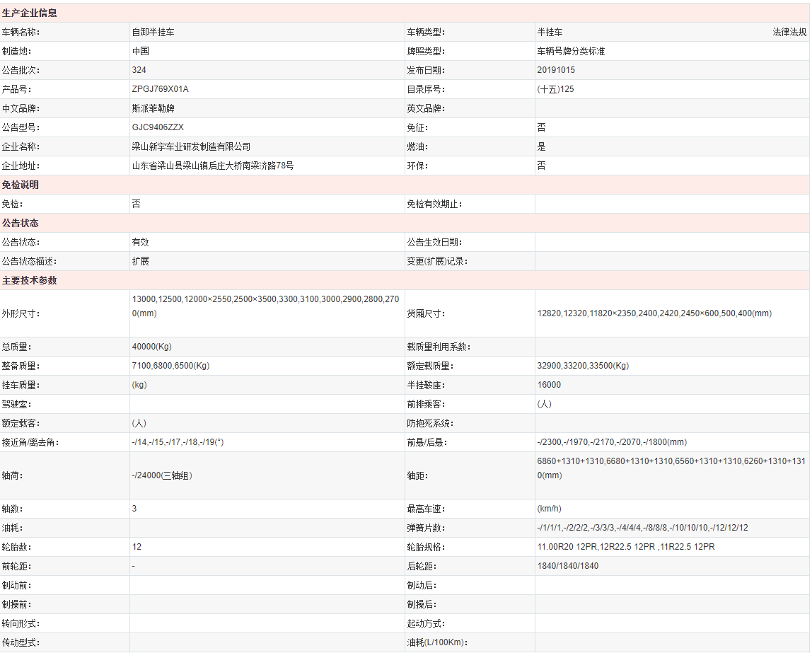Click the brand name 斯派菲勒牌

click(x=153, y=108)
